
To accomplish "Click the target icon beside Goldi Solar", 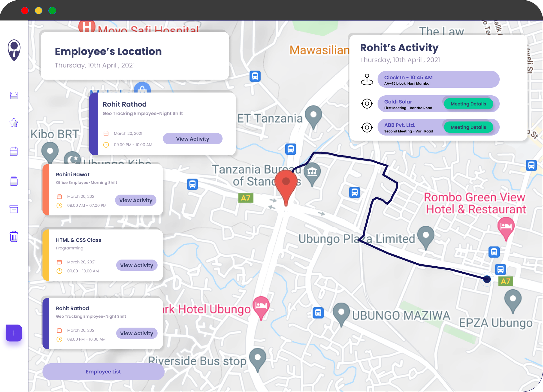I will pos(367,104).
